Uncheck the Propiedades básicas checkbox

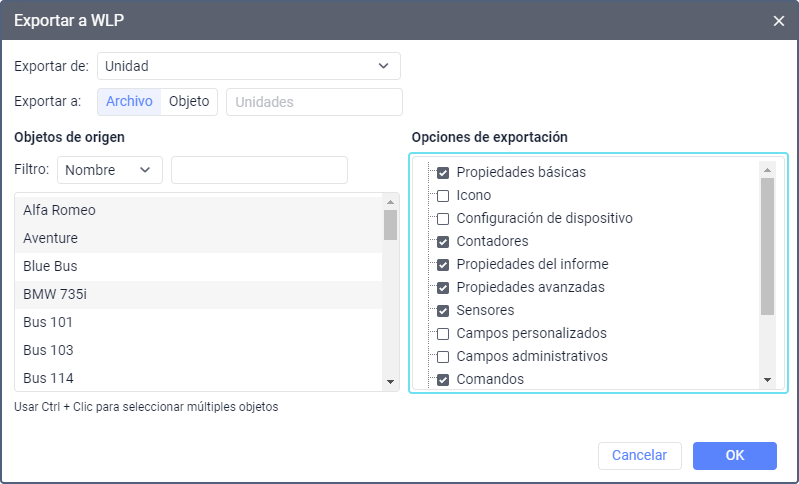(443, 172)
